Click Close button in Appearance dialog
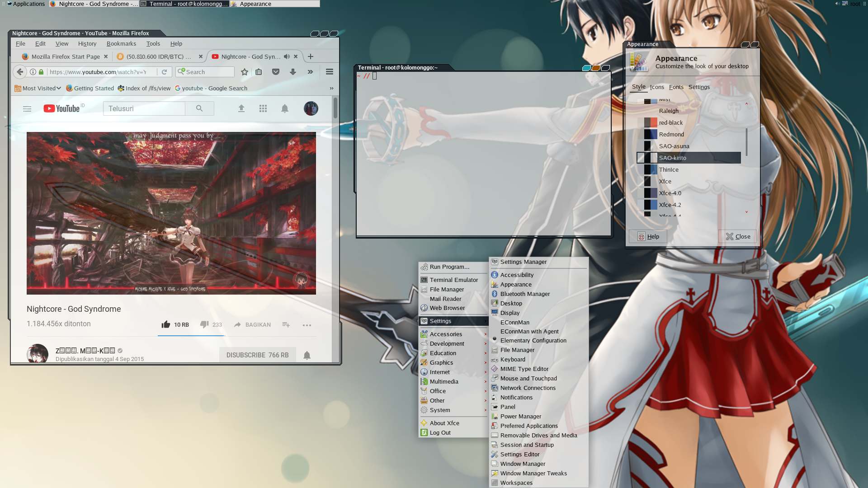 737,236
